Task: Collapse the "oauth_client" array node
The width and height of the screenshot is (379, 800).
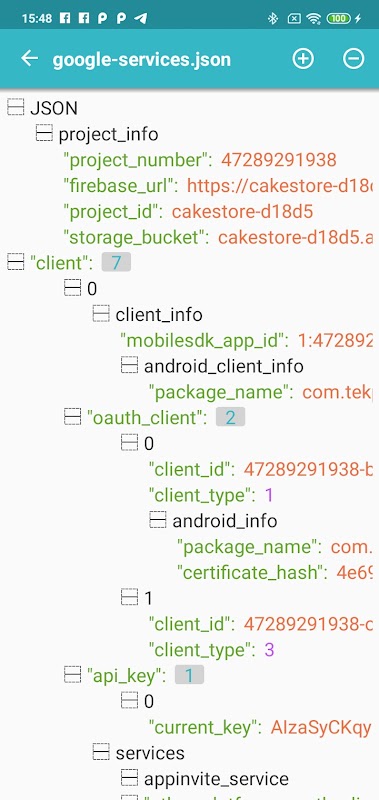Action: (72, 418)
